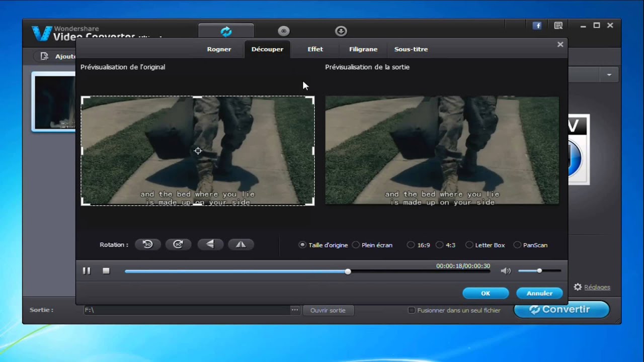This screenshot has width=644, height=362.
Task: Stop the preview playback
Action: 106,270
